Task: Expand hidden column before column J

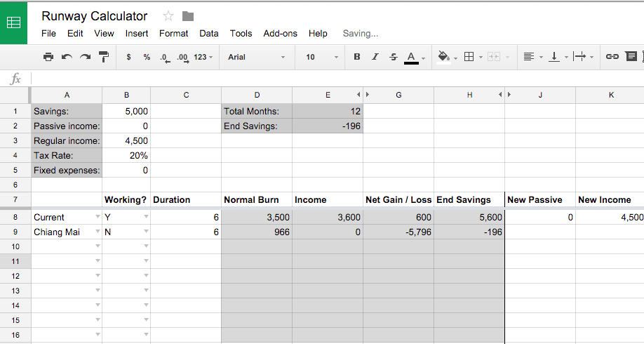Action: click(509, 95)
